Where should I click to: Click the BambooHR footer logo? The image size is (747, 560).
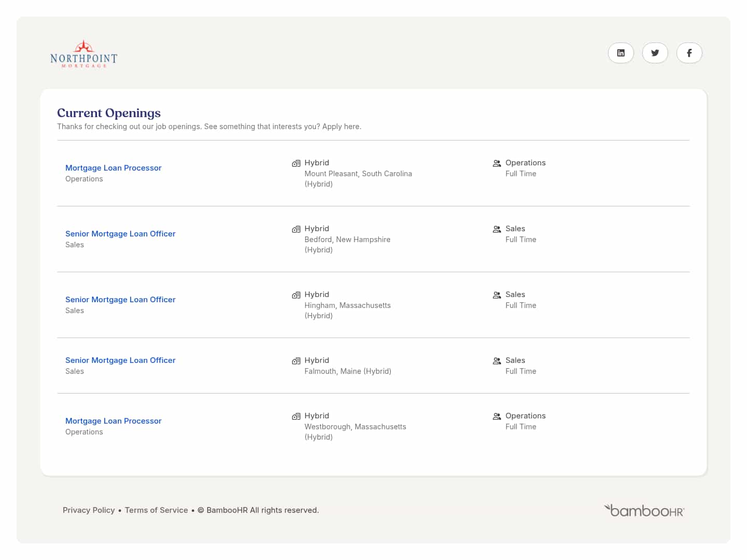(644, 511)
